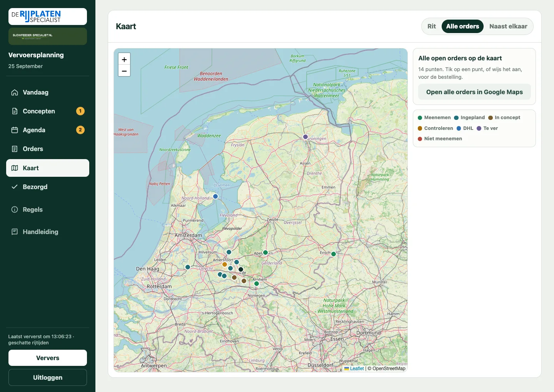Click the red Niet meenemen legend dot
Image resolution: width=554 pixels, height=392 pixels.
(420, 139)
